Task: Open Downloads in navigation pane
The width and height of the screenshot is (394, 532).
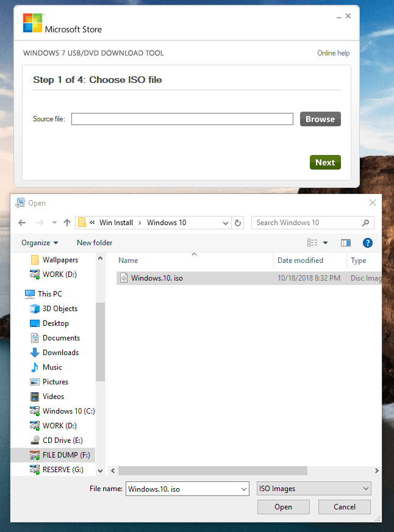Action: coord(60,353)
